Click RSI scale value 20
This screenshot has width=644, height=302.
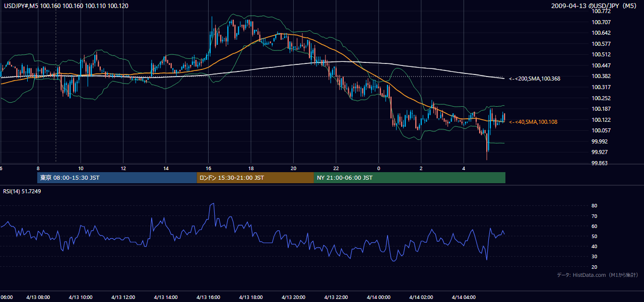(x=595, y=267)
